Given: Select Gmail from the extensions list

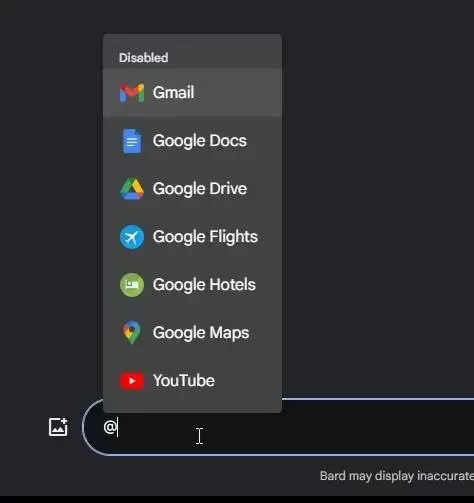Looking at the screenshot, I should click(x=193, y=93).
